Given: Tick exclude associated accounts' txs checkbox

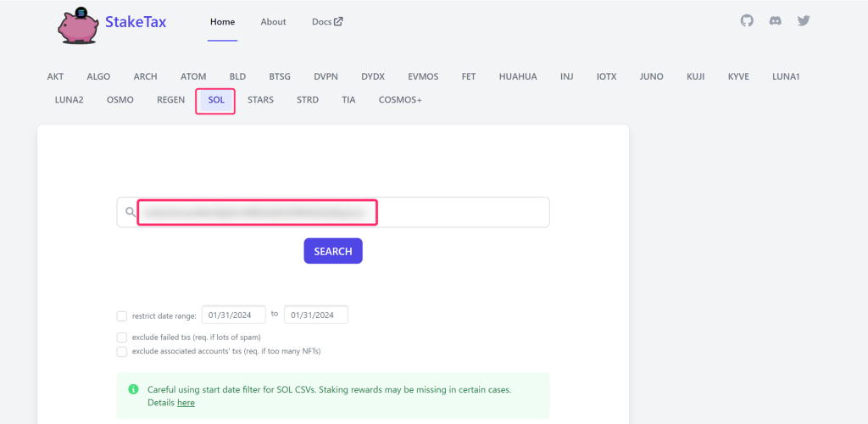Looking at the screenshot, I should (x=122, y=351).
